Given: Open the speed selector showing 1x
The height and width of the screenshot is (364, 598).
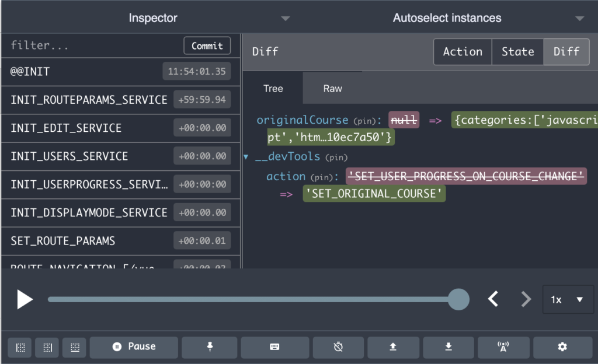Looking at the screenshot, I should pyautogui.click(x=567, y=299).
